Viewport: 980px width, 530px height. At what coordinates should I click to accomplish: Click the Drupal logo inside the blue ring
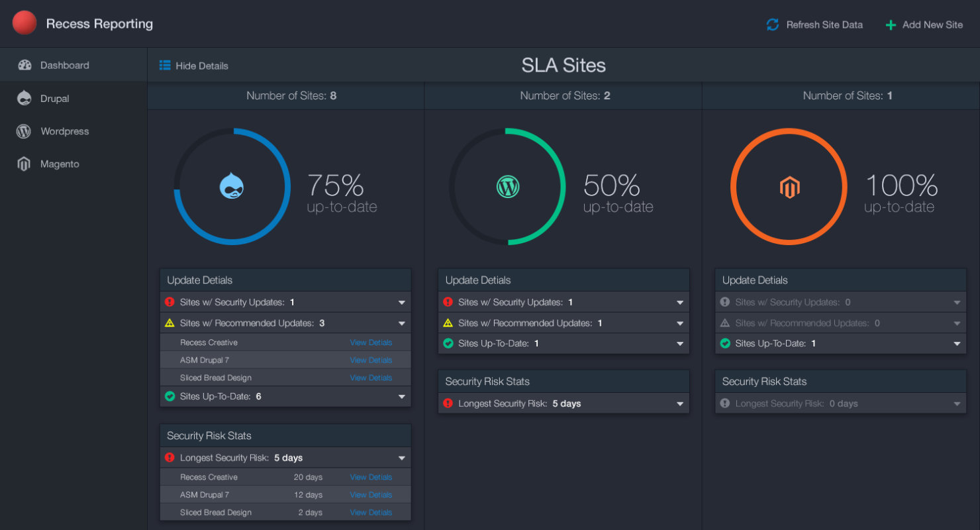pyautogui.click(x=232, y=186)
